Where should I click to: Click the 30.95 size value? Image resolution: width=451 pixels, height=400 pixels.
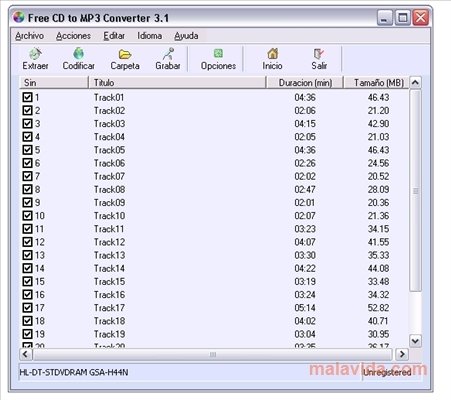pos(378,334)
